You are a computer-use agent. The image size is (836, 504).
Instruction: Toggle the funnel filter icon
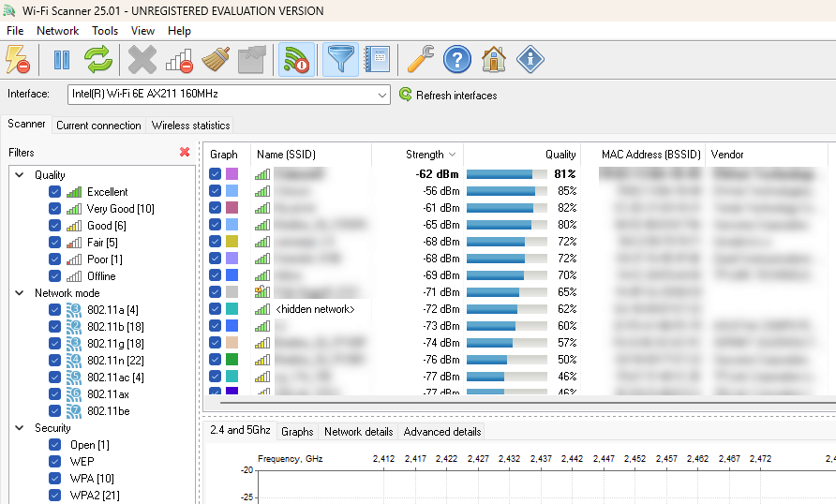point(339,61)
